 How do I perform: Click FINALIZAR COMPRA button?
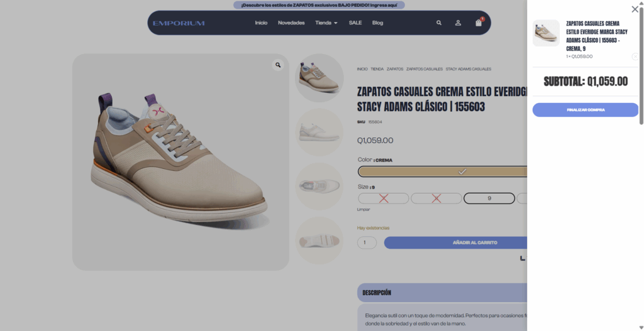pos(586,110)
